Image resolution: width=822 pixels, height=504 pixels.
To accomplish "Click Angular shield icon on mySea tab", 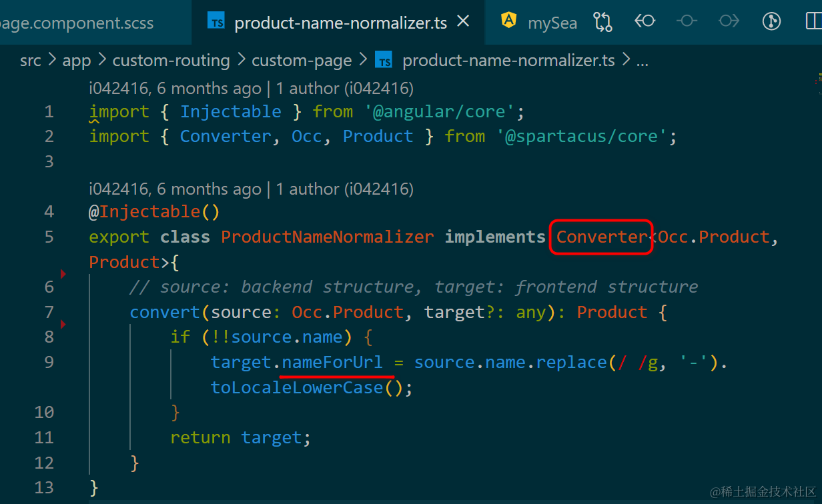I will tap(509, 21).
